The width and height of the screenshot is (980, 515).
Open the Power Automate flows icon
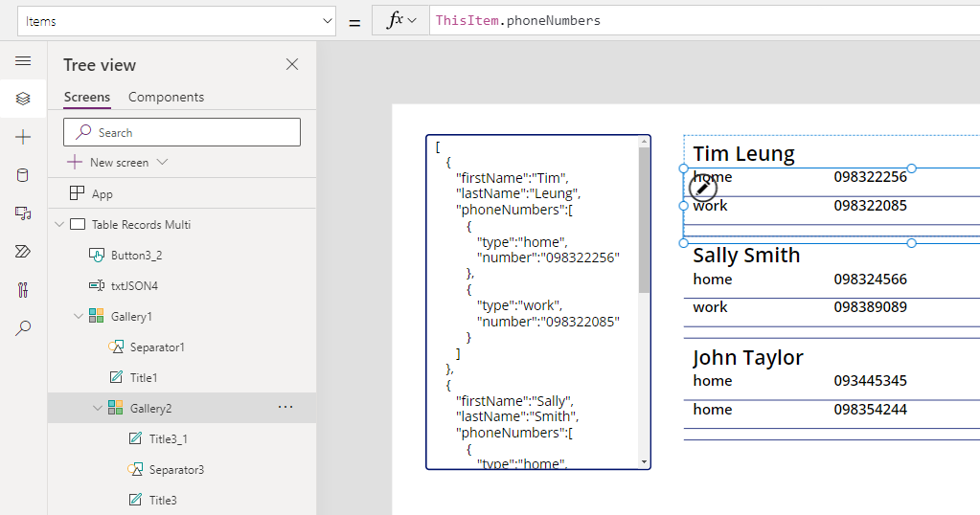pos(24,251)
